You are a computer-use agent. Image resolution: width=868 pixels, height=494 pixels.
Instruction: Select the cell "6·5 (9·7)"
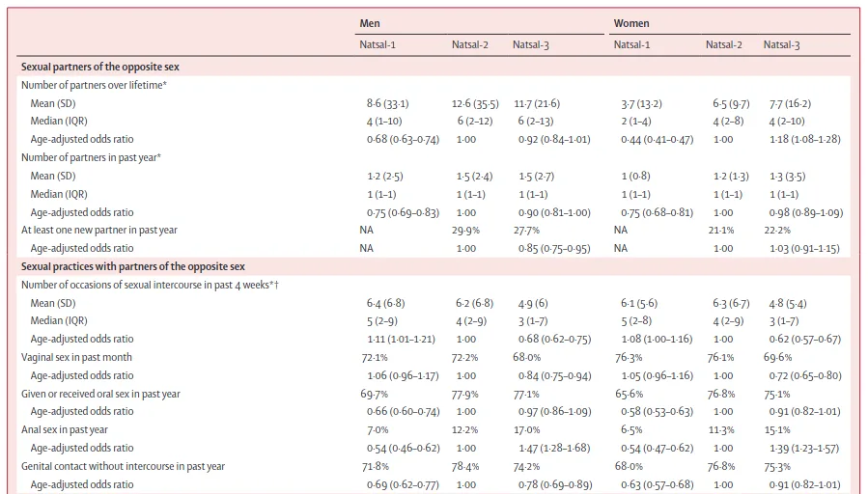click(x=731, y=103)
